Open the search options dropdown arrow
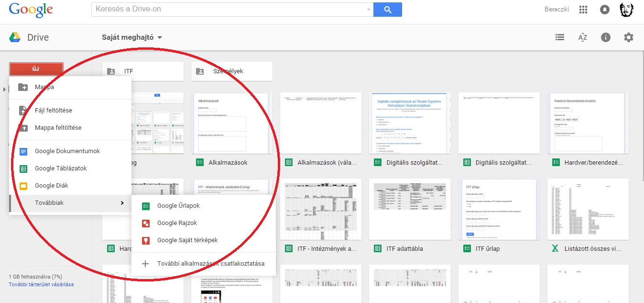Screen dimensions: 644x303 369,10
